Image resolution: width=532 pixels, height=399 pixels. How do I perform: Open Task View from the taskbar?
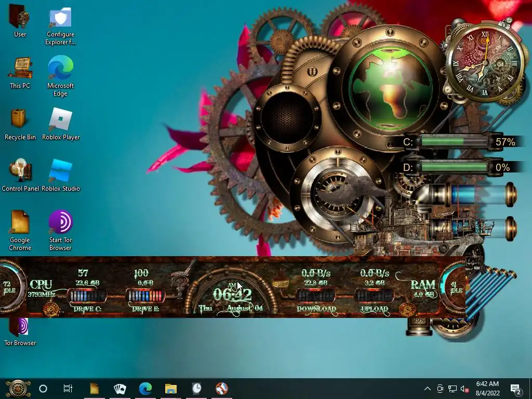(x=68, y=389)
